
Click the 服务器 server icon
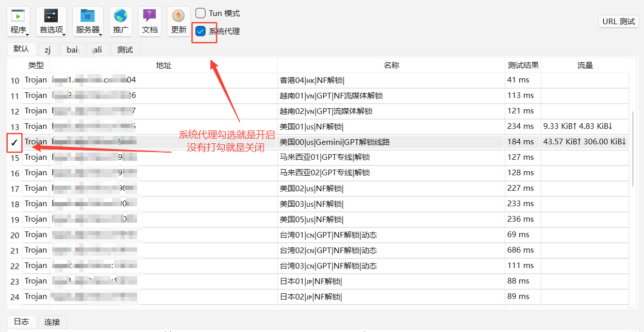point(88,16)
